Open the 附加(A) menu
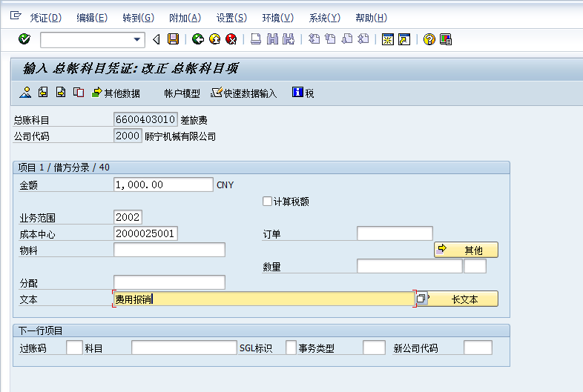The width and height of the screenshot is (583, 392). (185, 18)
